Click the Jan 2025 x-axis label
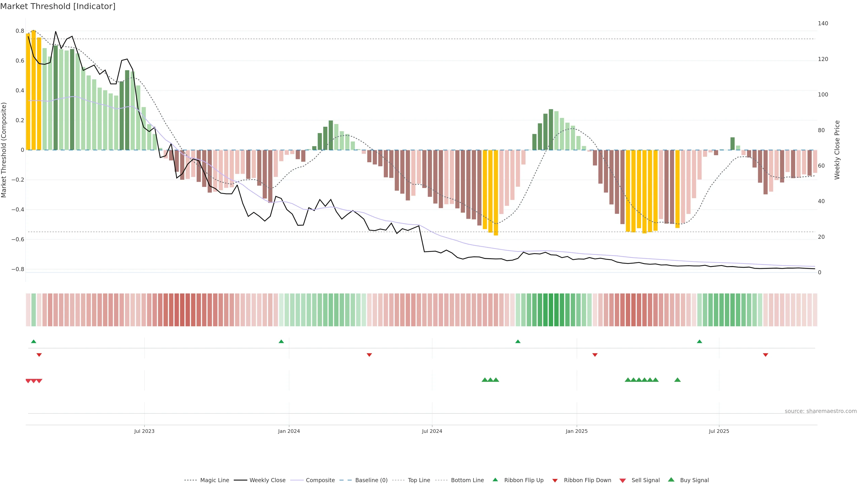 577,431
